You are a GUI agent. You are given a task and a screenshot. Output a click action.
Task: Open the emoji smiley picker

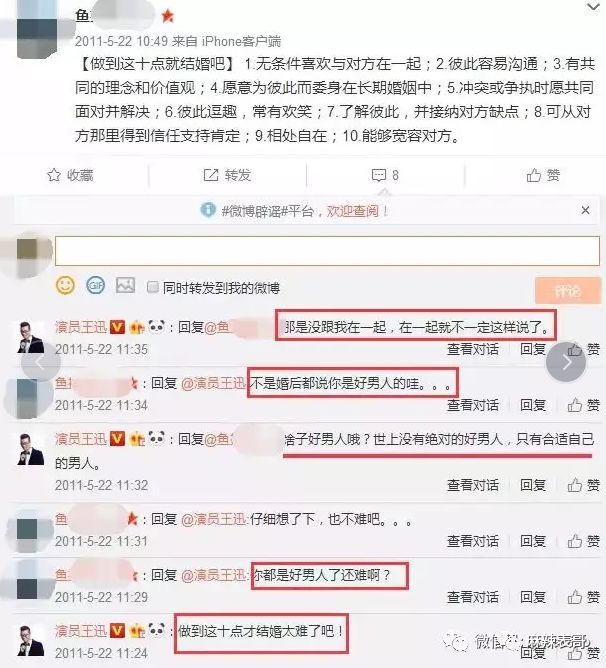[65, 285]
